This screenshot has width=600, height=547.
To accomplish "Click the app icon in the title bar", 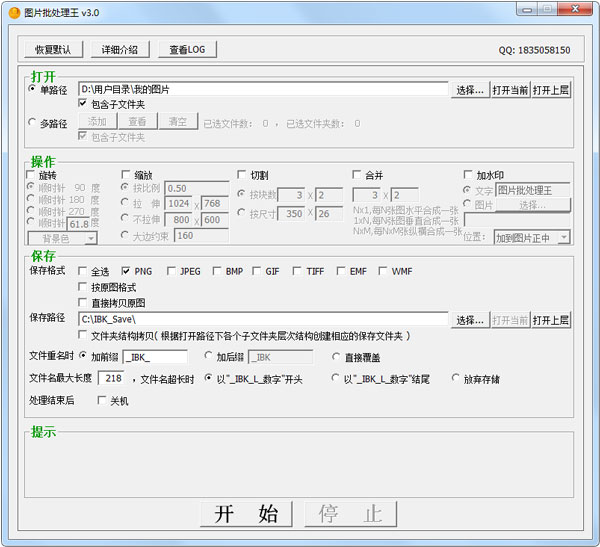I will point(14,13).
